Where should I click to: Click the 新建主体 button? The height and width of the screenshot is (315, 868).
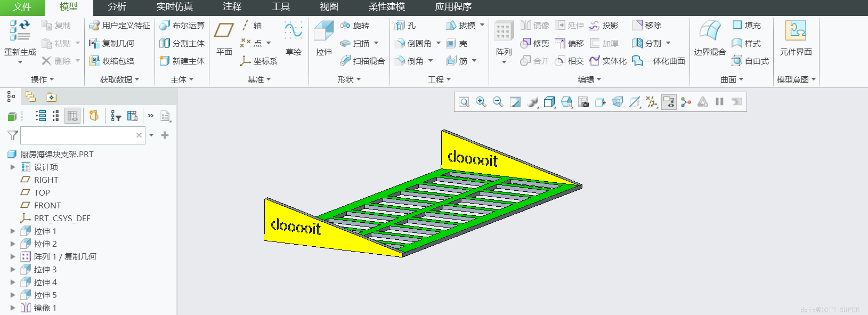click(182, 61)
